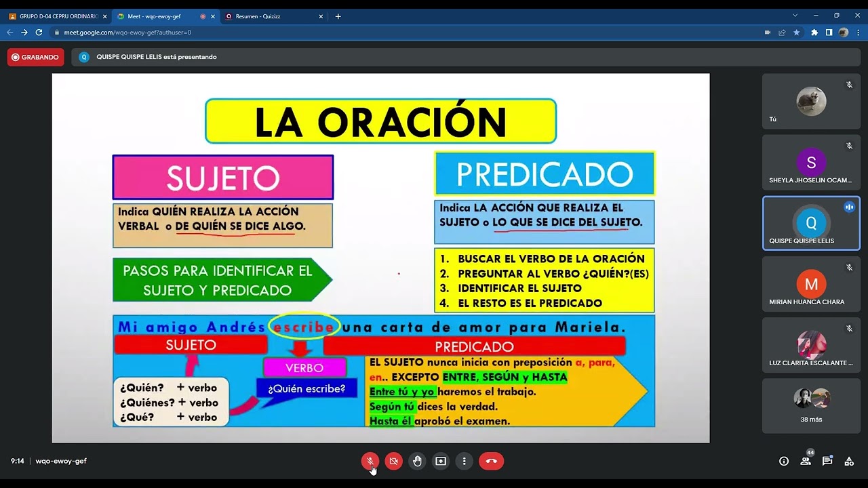This screenshot has width=868, height=488.
Task: Select SHEYLA JHOSELIN participant tile
Action: pyautogui.click(x=811, y=162)
